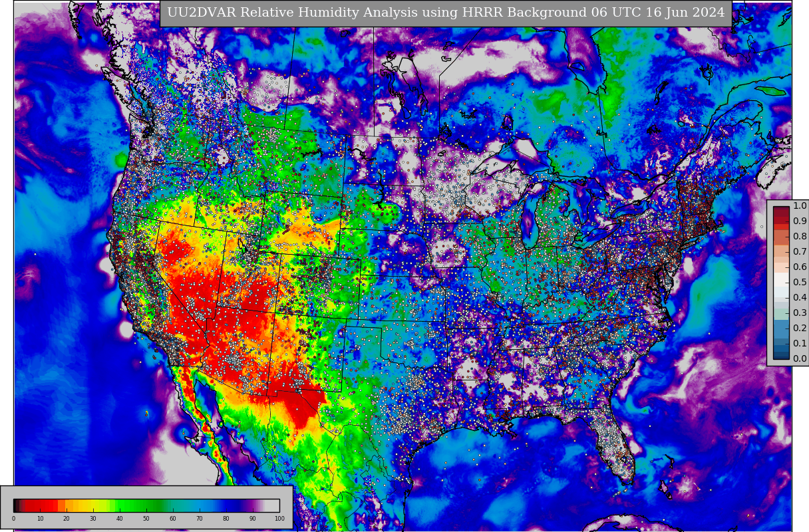809x532 pixels.
Task: Click the "0.4" label on the vertical scale
Action: click(800, 297)
